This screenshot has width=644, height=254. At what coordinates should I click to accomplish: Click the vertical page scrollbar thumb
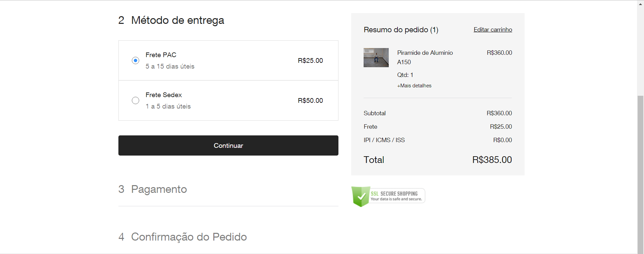click(x=640, y=174)
